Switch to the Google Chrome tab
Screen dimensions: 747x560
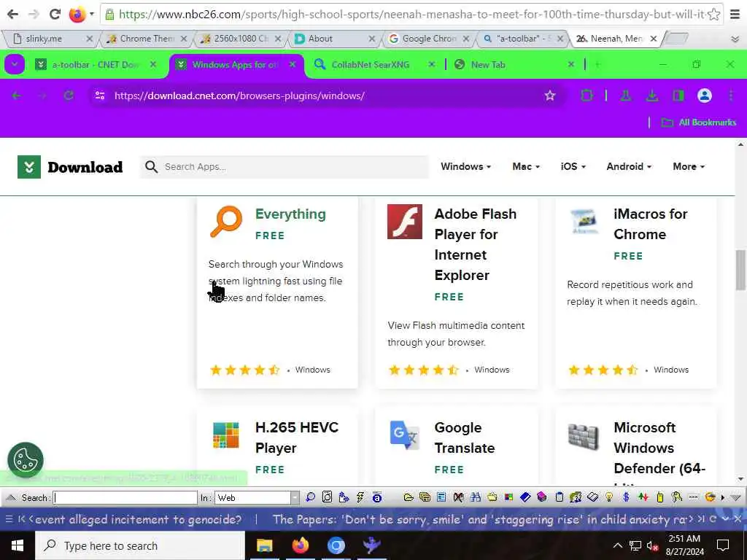429,39
